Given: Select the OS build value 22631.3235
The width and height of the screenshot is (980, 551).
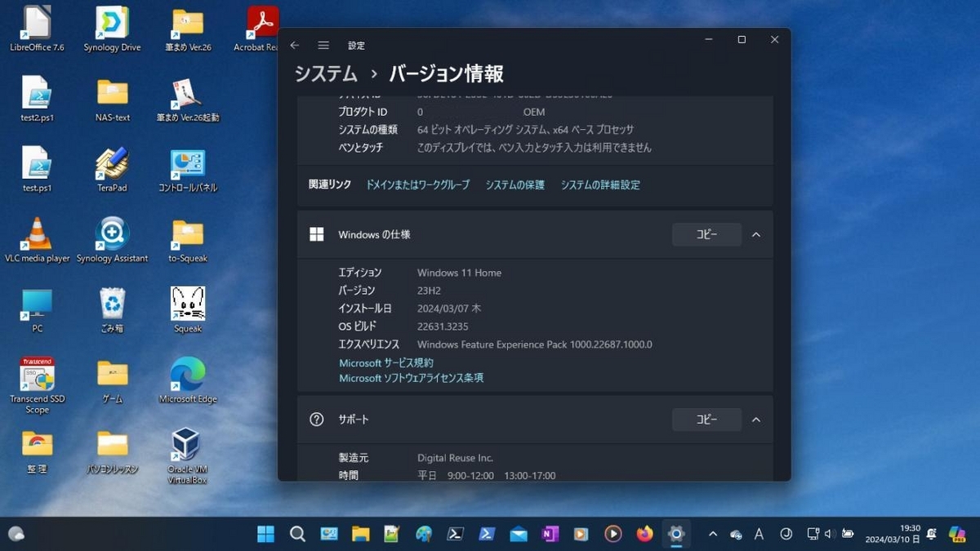Looking at the screenshot, I should 443,327.
